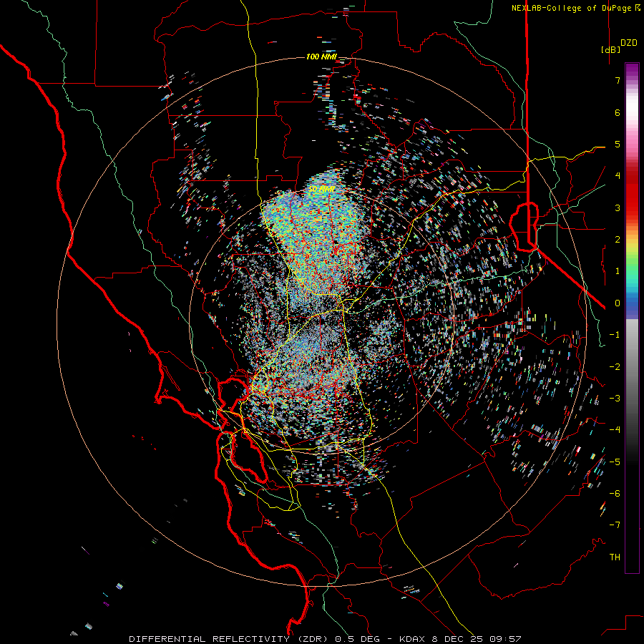Image resolution: width=644 pixels, height=644 pixels.
Task: Click the 5 value on colorbar scale
Action: [618, 144]
